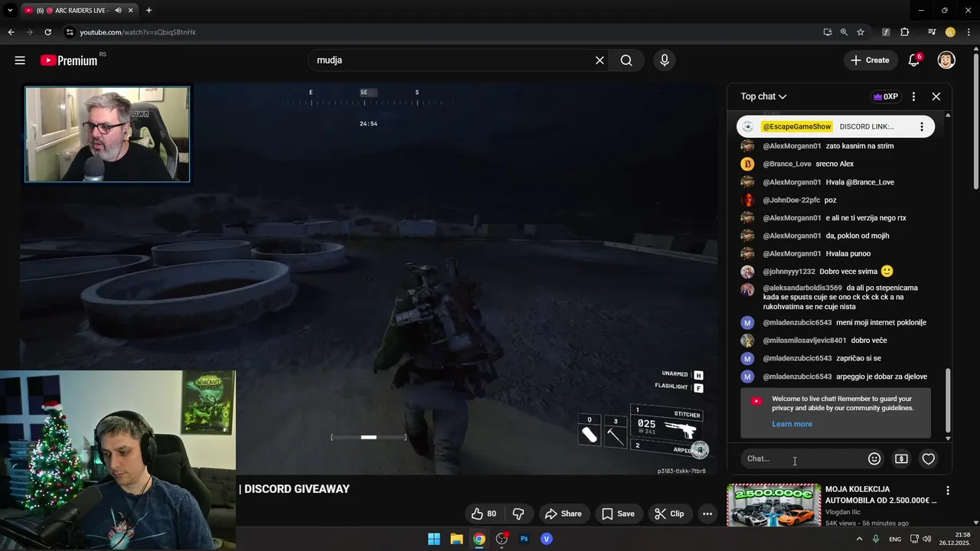Open live chat options three-dot menu

point(913,96)
